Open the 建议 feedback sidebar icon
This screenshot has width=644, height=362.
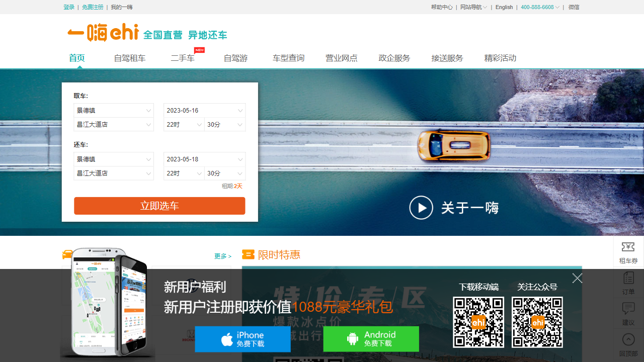pyautogui.click(x=628, y=314)
